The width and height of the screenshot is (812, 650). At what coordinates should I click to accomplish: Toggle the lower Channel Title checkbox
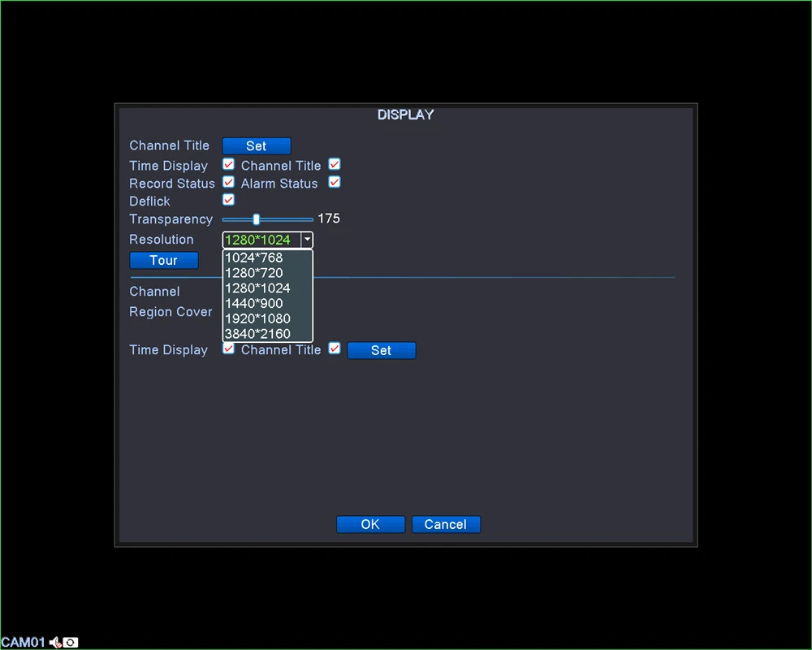(335, 349)
